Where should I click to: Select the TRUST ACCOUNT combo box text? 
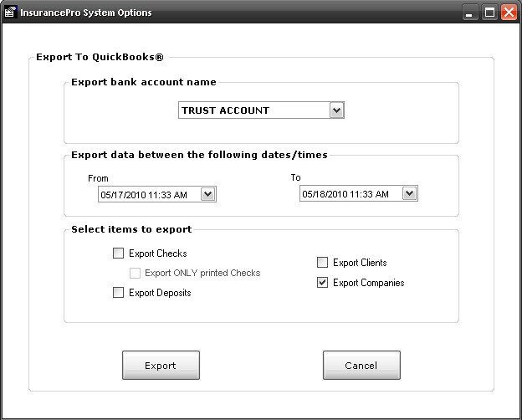(x=225, y=110)
